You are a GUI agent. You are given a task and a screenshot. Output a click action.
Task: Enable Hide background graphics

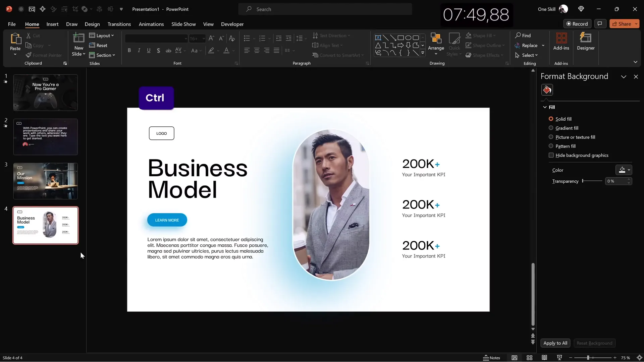[551, 155]
